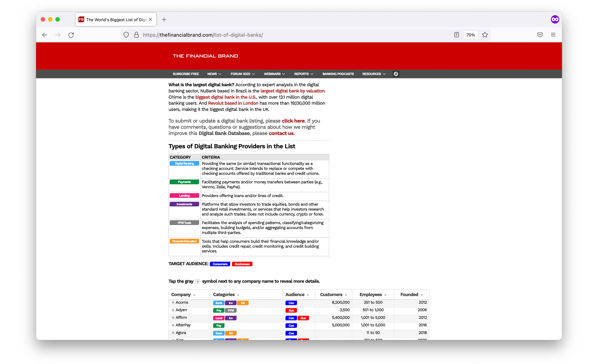Toggle reader view icon
Viewport: 598px width, 364px height.
point(457,35)
